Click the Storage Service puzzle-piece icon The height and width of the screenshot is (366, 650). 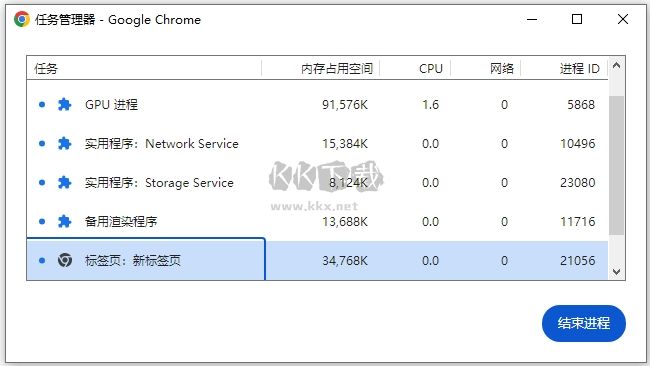[x=64, y=182]
